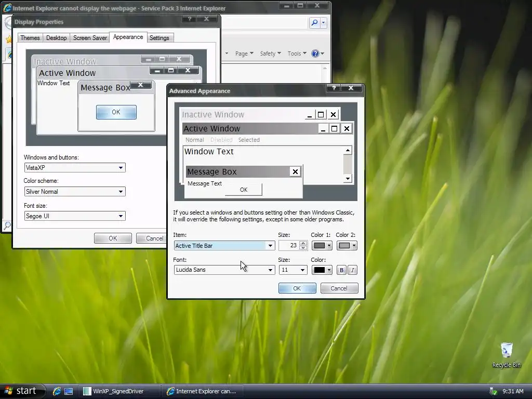Viewport: 532px width, 399px height.
Task: Click Window Text in Advanced preview
Action: pyautogui.click(x=209, y=151)
